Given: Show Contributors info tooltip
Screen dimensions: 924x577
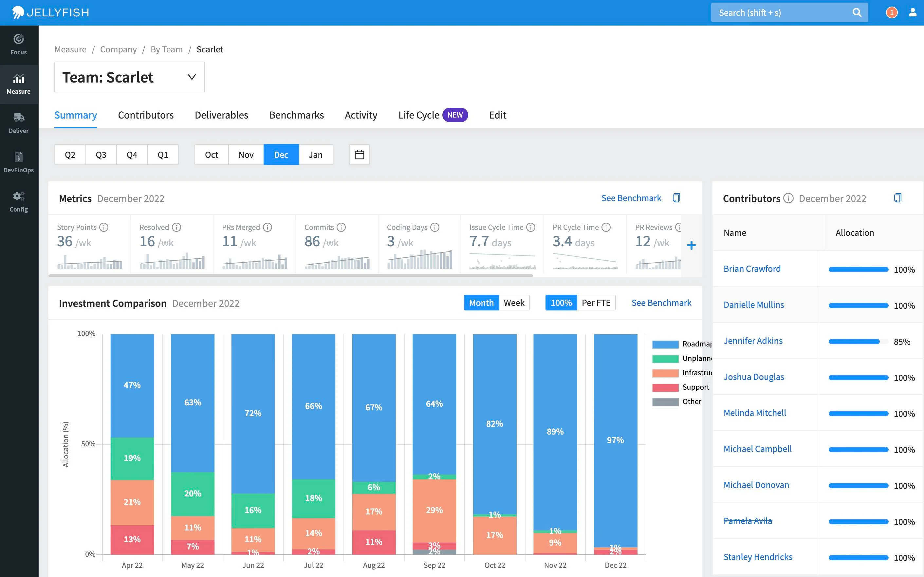Looking at the screenshot, I should click(x=788, y=198).
